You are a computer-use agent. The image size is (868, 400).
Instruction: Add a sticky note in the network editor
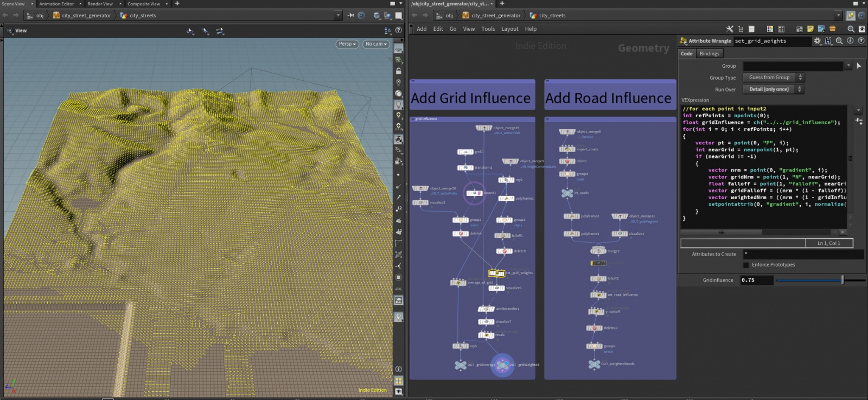(x=810, y=29)
